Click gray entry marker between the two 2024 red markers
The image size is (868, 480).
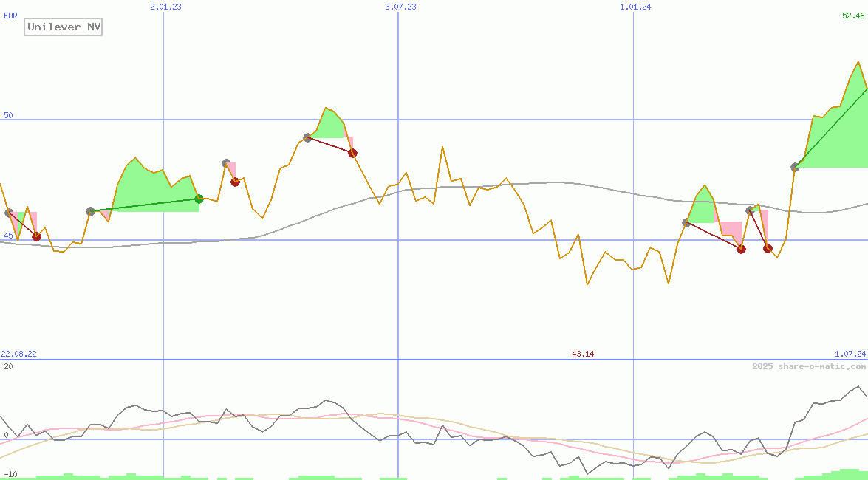coord(750,210)
